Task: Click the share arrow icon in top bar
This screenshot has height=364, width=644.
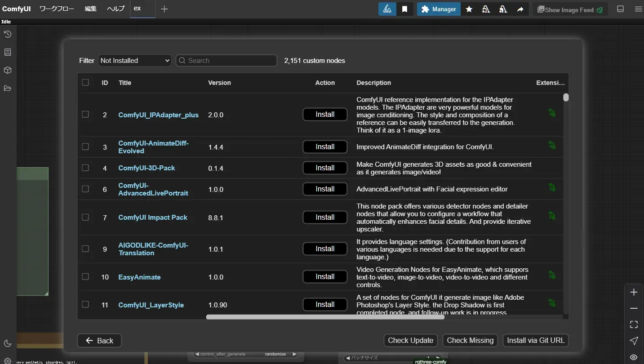Action: tap(520, 9)
